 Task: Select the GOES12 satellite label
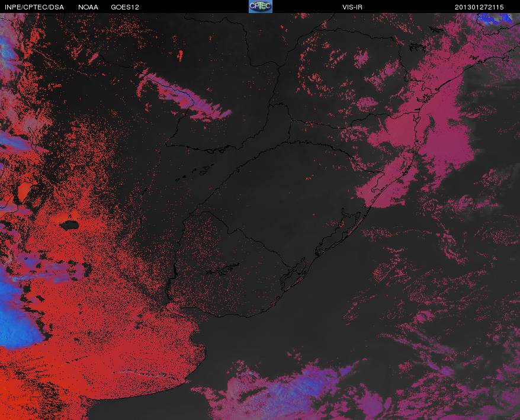pos(125,7)
